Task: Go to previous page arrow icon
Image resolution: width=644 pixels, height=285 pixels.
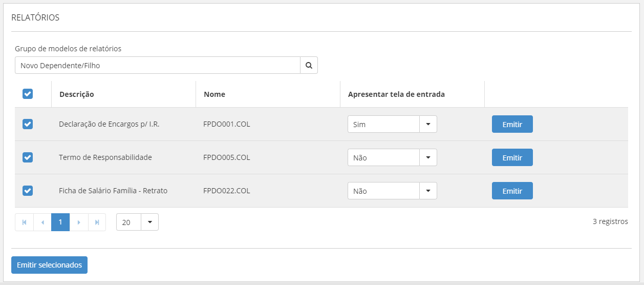Action: 42,222
